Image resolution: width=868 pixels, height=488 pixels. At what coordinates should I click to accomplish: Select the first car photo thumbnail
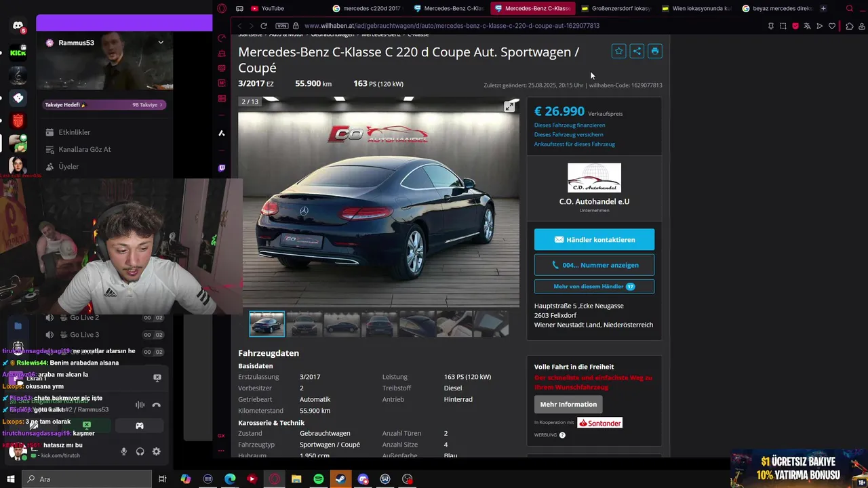point(267,324)
